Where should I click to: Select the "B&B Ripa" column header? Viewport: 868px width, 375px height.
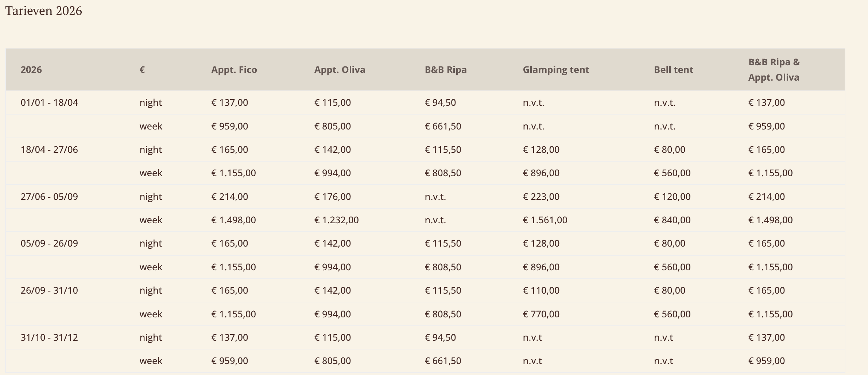coord(445,70)
